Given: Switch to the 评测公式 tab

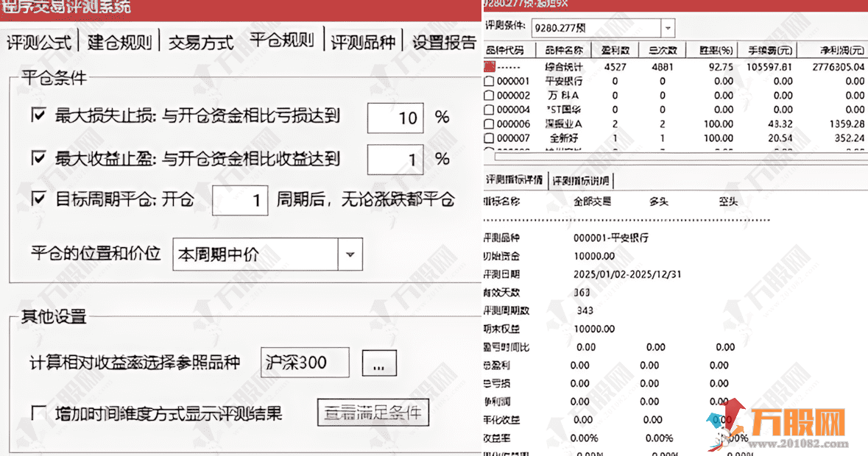Looking at the screenshot, I should [x=38, y=42].
